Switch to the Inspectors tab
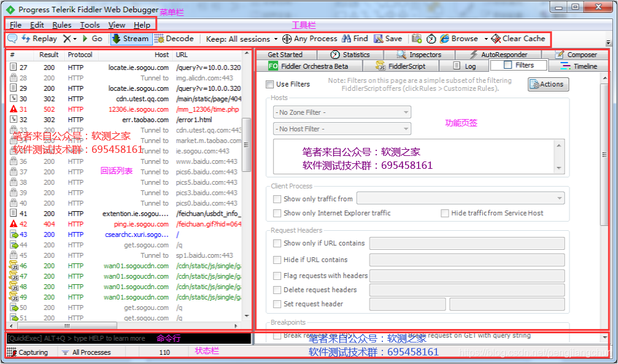 [x=419, y=55]
